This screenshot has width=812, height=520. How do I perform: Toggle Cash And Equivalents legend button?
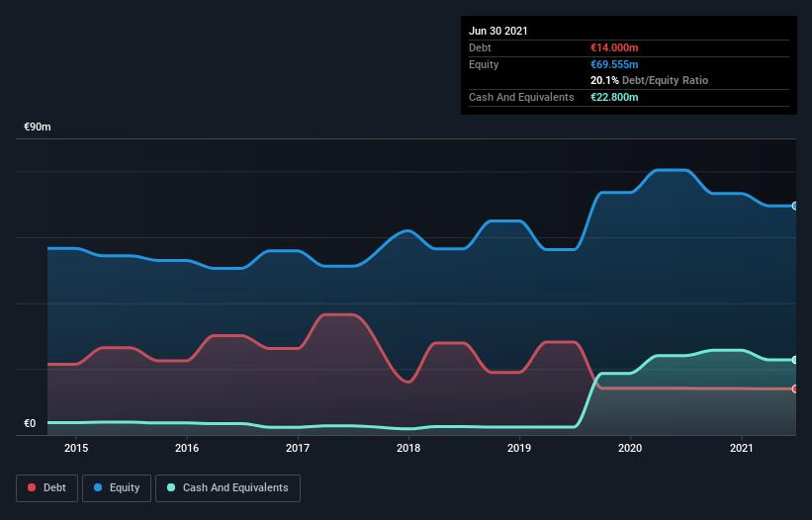pyautogui.click(x=227, y=488)
